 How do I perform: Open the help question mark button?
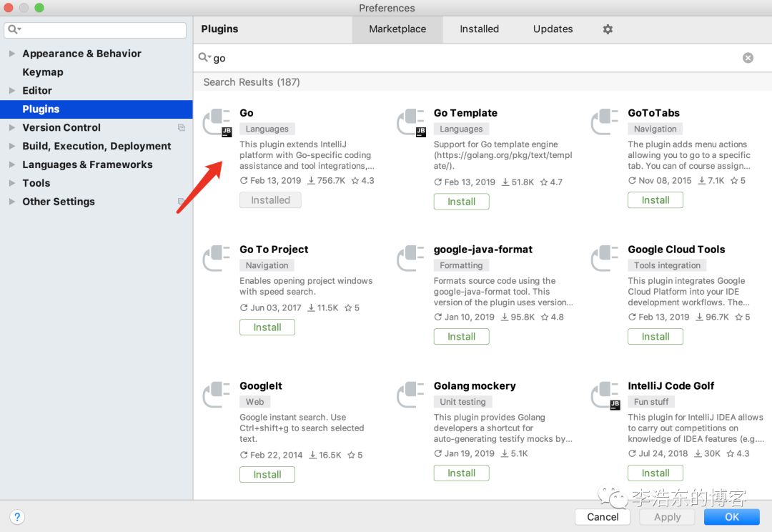16,517
